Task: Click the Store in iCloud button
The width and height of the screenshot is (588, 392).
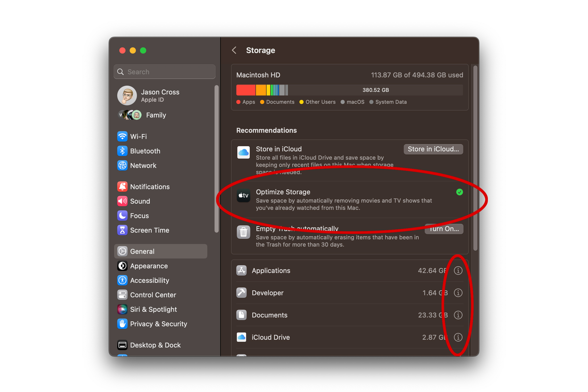Action: click(x=433, y=149)
